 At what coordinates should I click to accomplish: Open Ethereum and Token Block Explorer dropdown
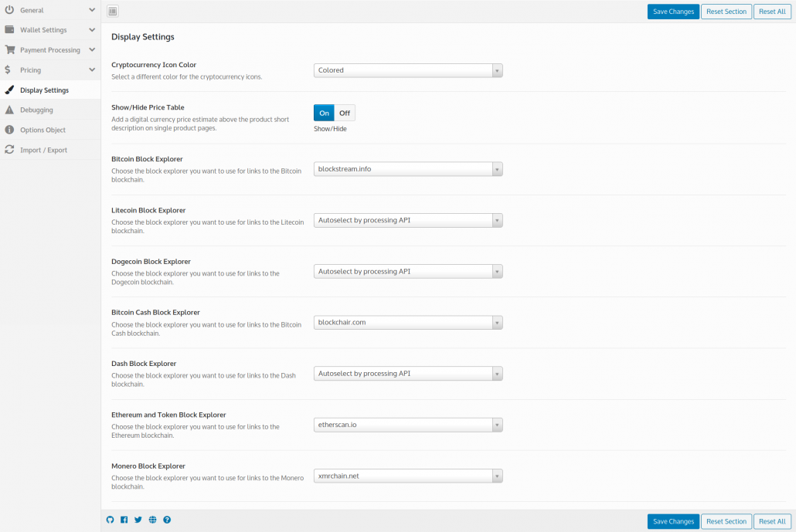[408, 425]
